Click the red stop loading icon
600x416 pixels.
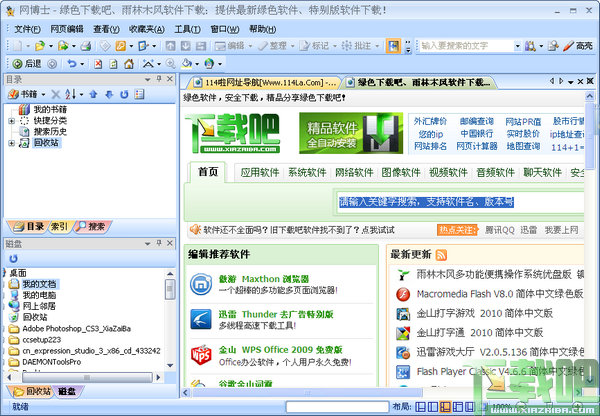point(98,64)
